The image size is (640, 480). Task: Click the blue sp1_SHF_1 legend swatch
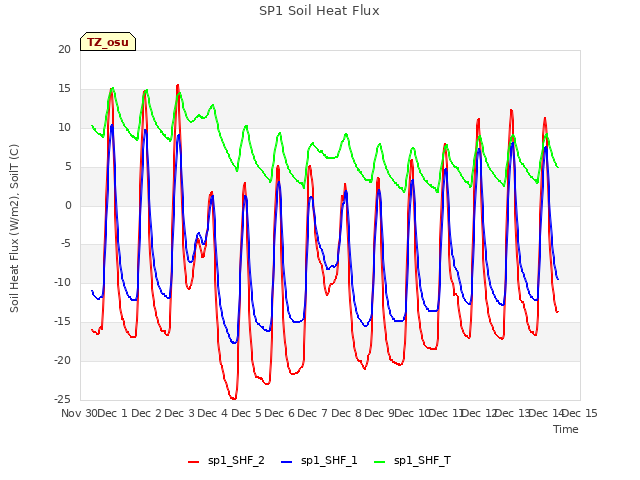[287, 462]
